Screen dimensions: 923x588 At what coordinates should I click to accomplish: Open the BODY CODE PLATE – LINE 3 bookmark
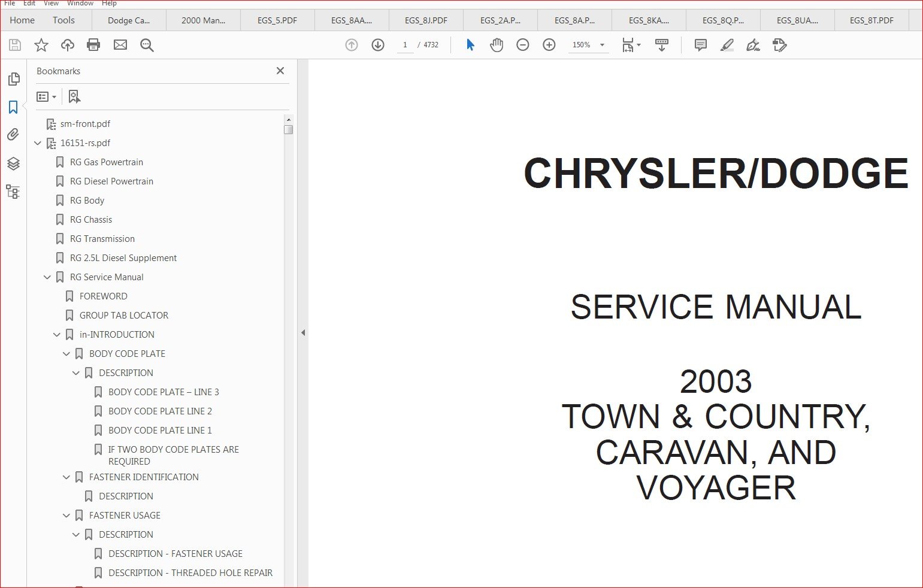tap(164, 392)
